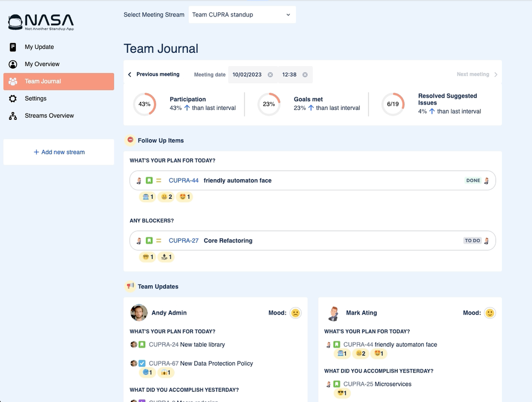Image resolution: width=532 pixels, height=402 pixels.
Task: Click the priority icon on CUPRA-44 follow-up row
Action: click(159, 180)
